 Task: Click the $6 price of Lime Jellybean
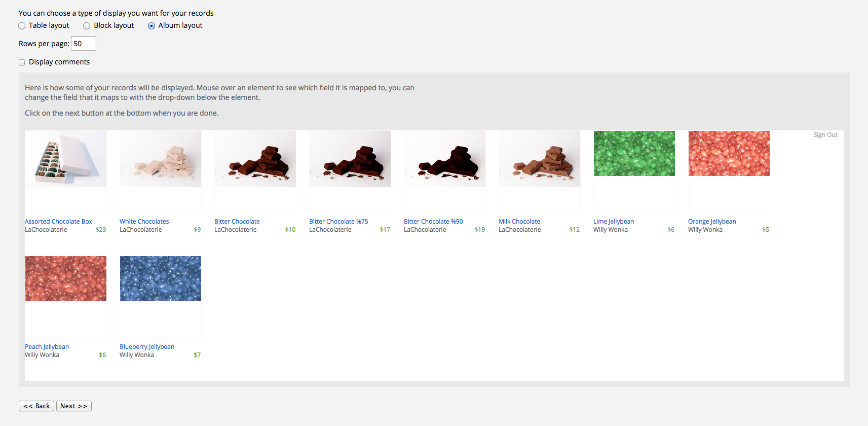point(671,230)
